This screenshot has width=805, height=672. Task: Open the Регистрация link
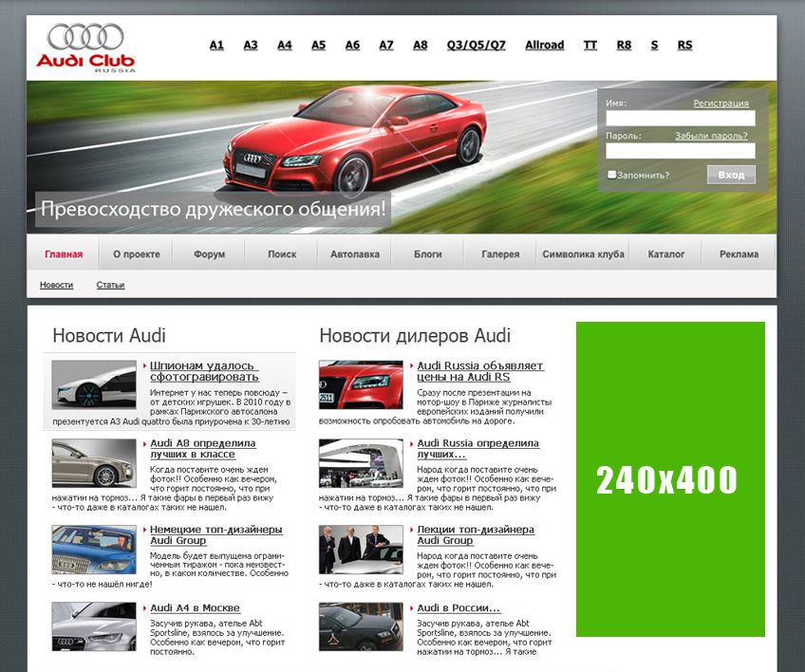click(721, 103)
